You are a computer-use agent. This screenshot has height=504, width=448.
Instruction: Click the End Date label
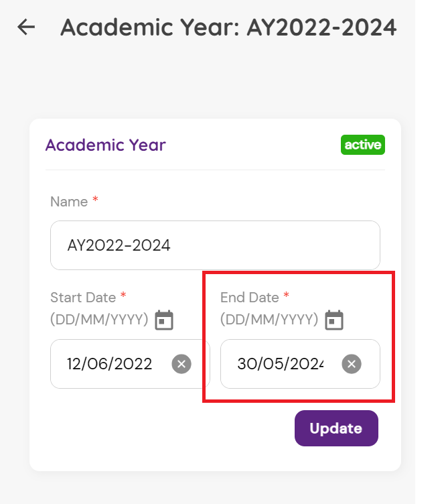coord(250,297)
